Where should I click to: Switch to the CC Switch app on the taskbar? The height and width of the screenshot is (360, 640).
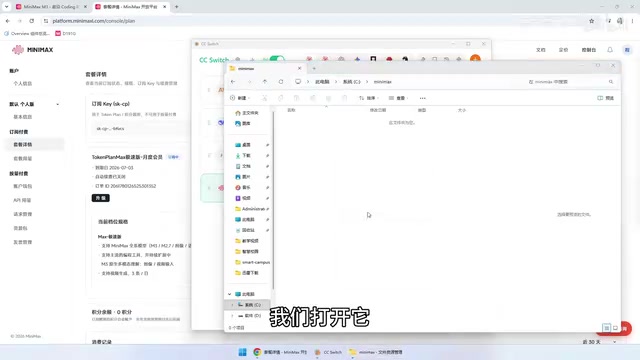point(328,352)
